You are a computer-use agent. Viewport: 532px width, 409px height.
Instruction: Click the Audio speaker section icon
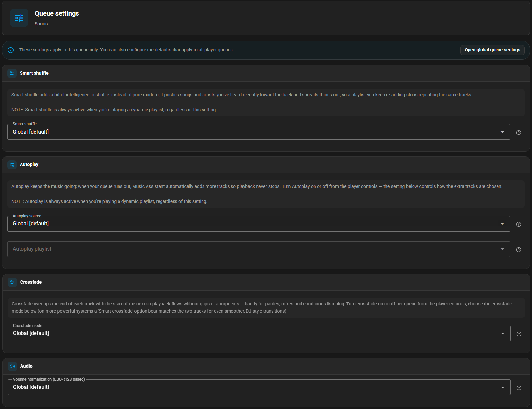click(x=12, y=366)
